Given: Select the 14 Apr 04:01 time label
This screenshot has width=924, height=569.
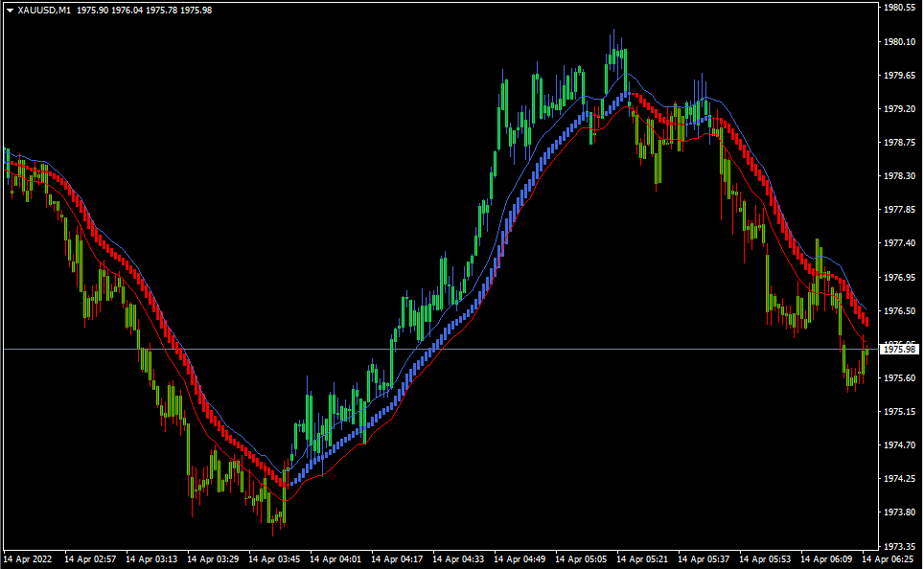Looking at the screenshot, I should pyautogui.click(x=336, y=558).
